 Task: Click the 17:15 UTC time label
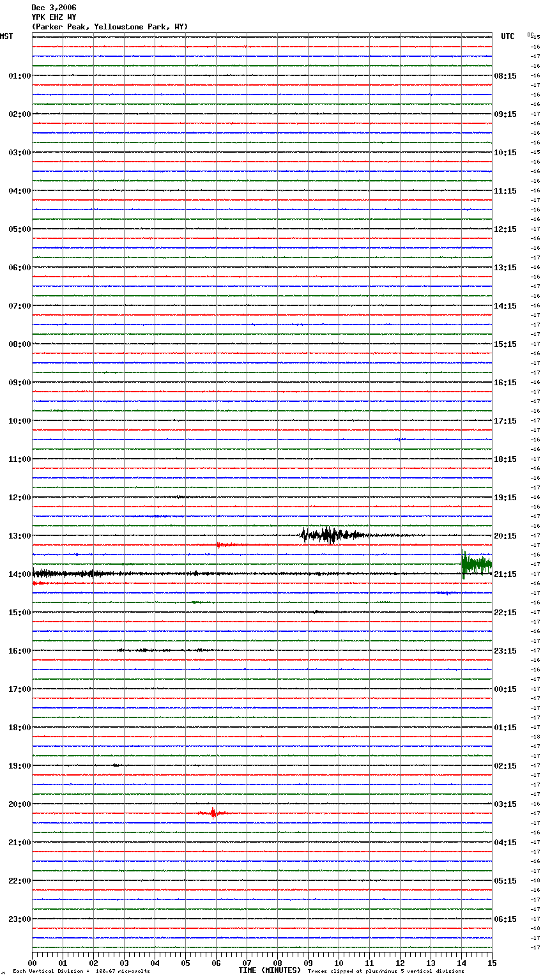coord(505,421)
